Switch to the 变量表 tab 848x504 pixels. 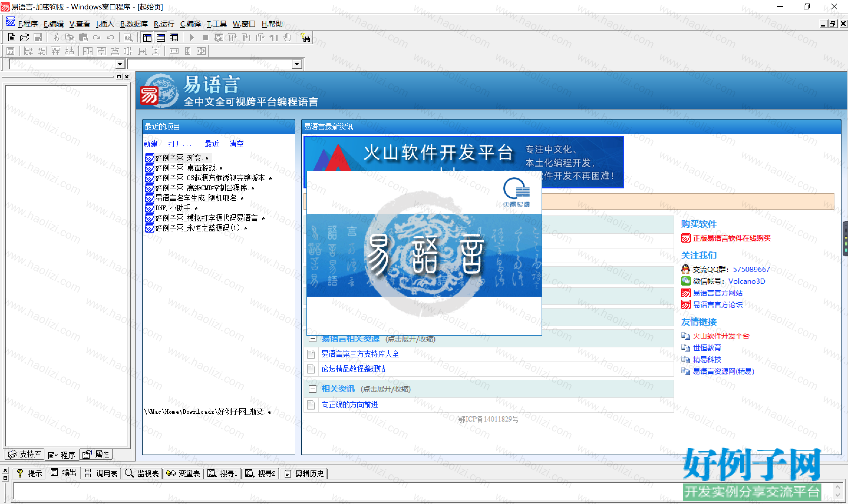coord(183,473)
